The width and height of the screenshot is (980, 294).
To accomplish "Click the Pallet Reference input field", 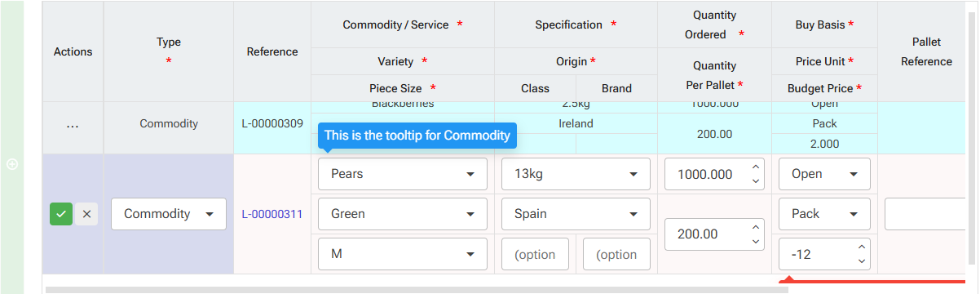I will tap(930, 214).
